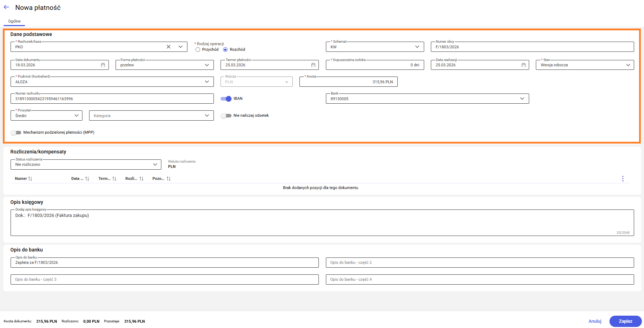644x328 pixels.
Task: Open the Forma płatności dropdown
Action: tap(207, 65)
